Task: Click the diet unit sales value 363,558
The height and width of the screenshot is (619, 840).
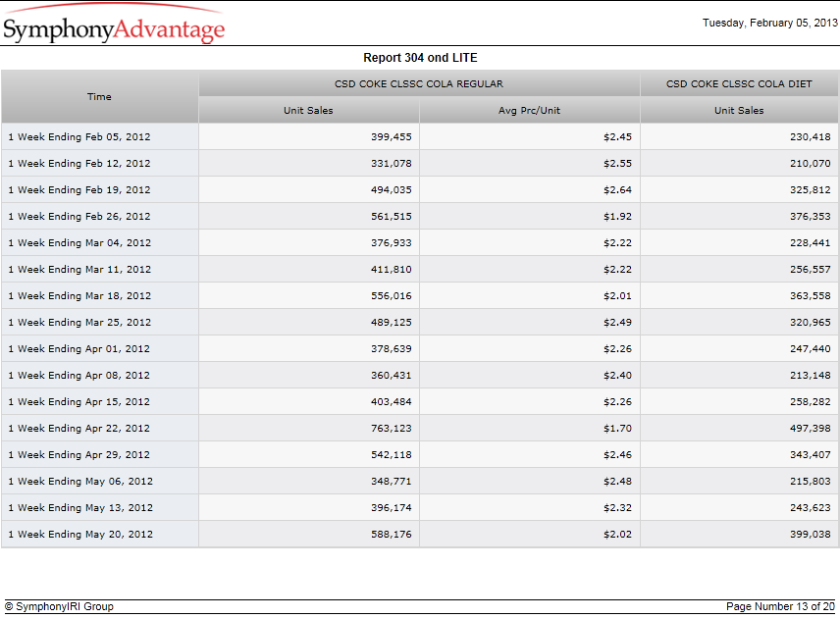Action: (x=810, y=296)
